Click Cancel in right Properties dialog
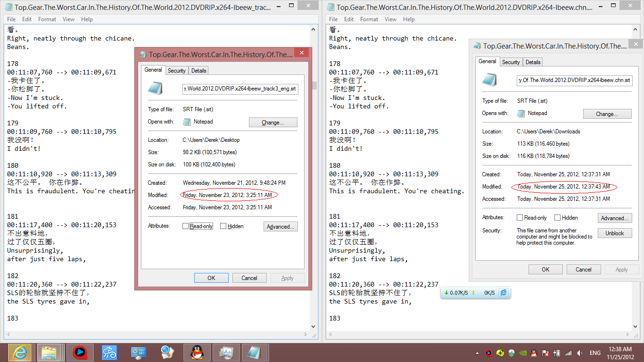This screenshot has height=362, width=644. coord(584,270)
